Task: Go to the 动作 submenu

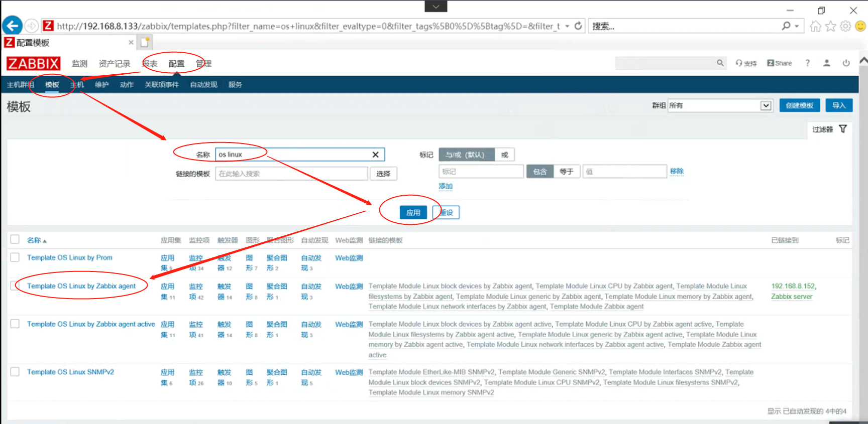Action: (x=127, y=85)
